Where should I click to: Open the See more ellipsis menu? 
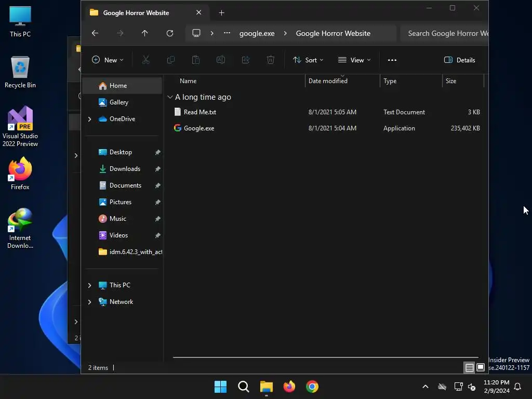392,60
